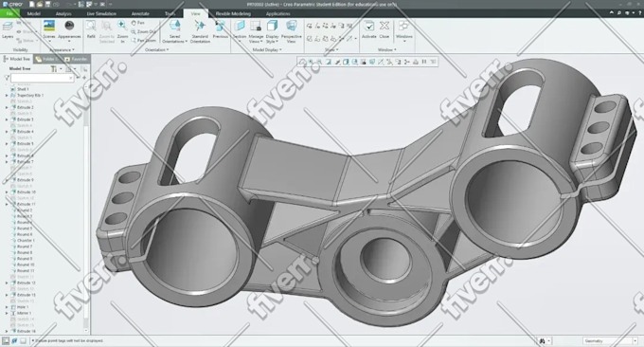This screenshot has height=347, width=644.
Task: Click the Help question mark icon
Action: (x=640, y=12)
